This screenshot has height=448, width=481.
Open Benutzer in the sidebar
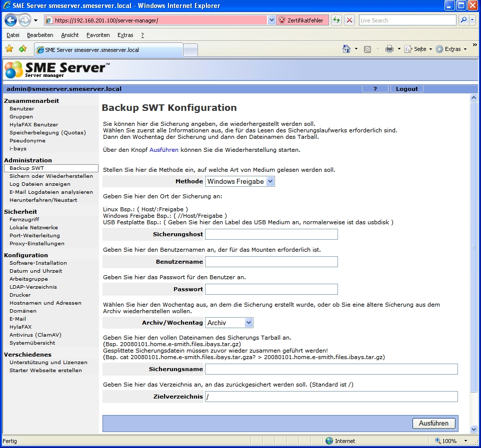click(x=22, y=109)
